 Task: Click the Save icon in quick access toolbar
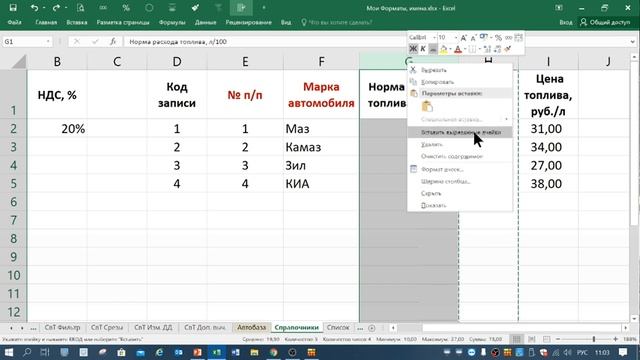(13, 8)
